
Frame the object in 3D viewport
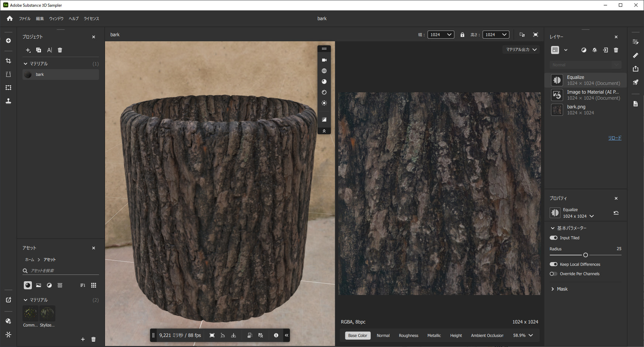(x=212, y=336)
